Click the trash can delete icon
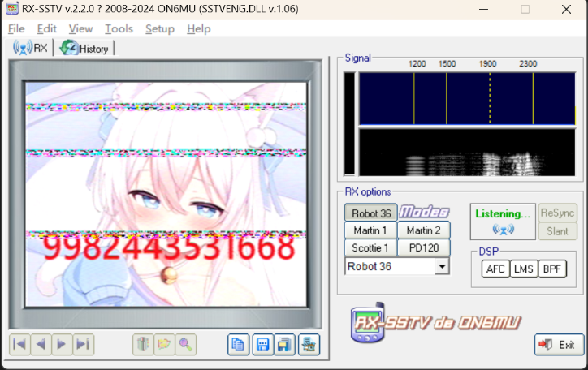Screen dimensions: 588x370 143,344
